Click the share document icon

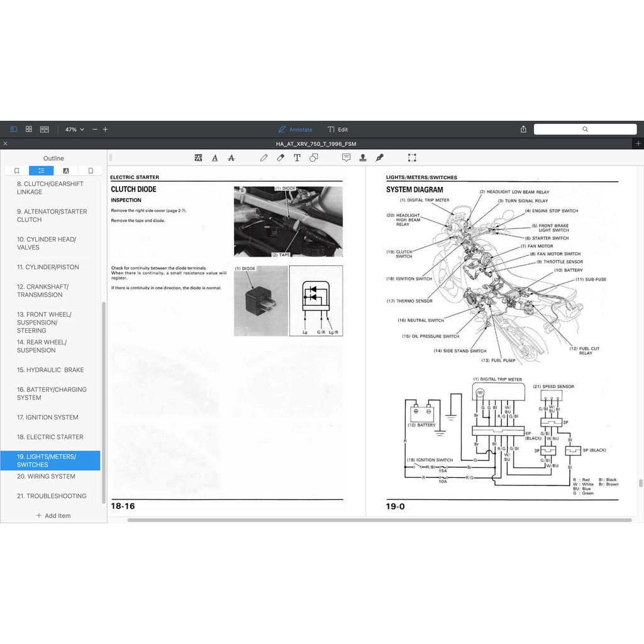coord(523,130)
